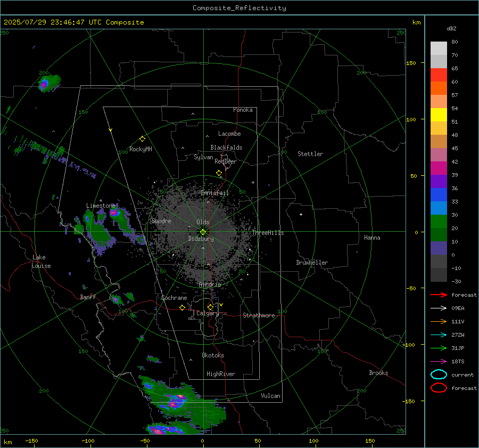Click the Calgary city label
Screen dimensions: 479x448
coord(208,313)
